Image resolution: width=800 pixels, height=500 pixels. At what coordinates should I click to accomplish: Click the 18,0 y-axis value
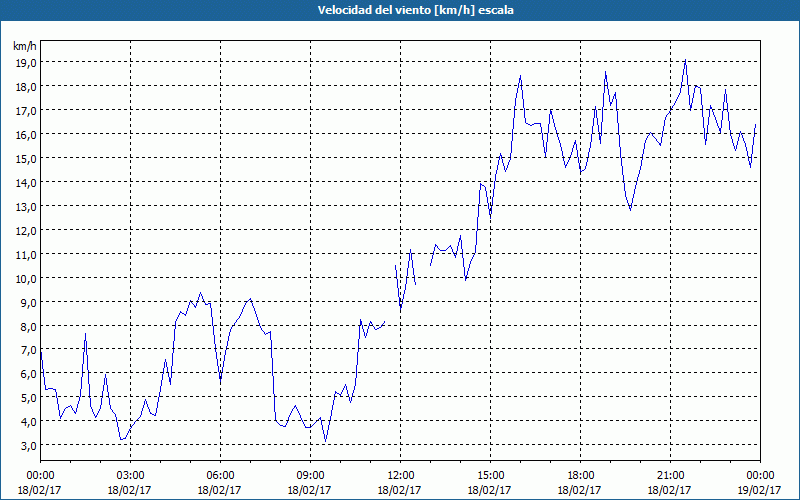click(x=27, y=86)
